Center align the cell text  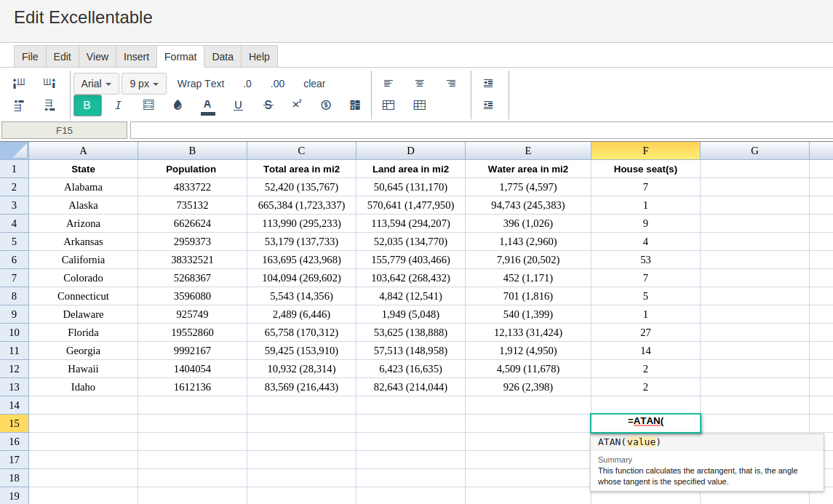click(420, 84)
